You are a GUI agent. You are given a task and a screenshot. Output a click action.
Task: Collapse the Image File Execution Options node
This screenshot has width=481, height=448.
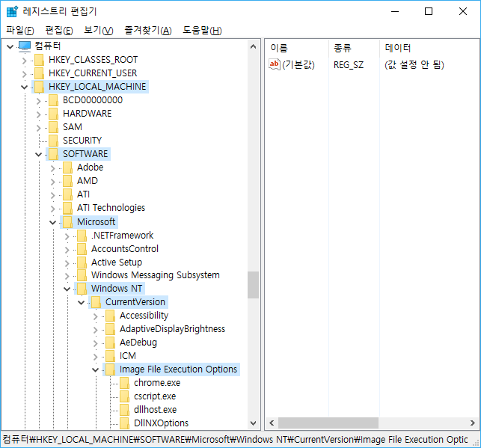point(96,370)
